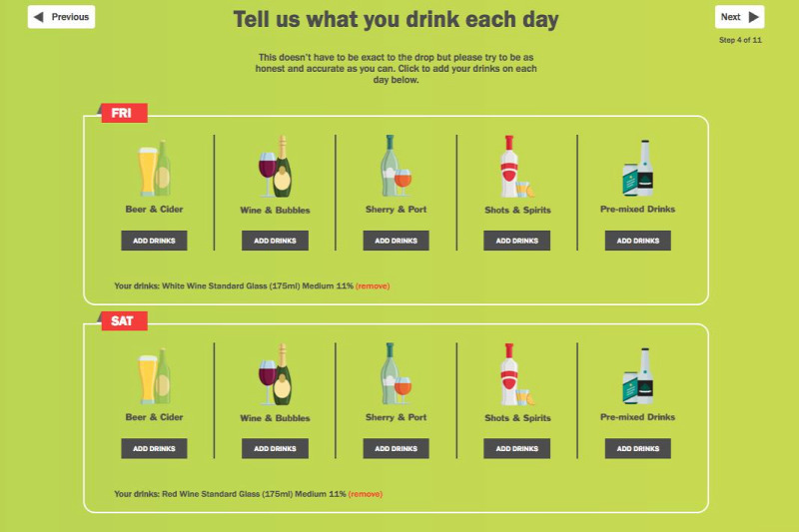Screen dimensions: 799x532
Task: Click Friday's Pre-mixed Drinks can icon
Action: 638,168
